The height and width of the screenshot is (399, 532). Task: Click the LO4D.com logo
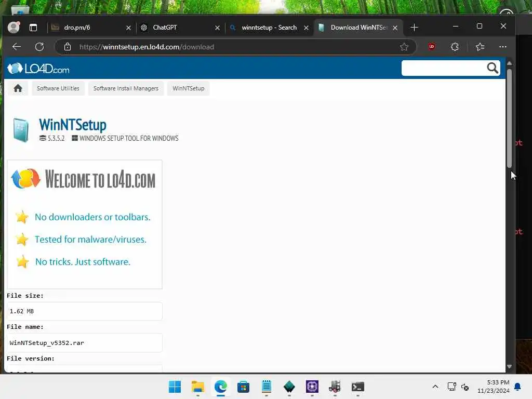(38, 69)
